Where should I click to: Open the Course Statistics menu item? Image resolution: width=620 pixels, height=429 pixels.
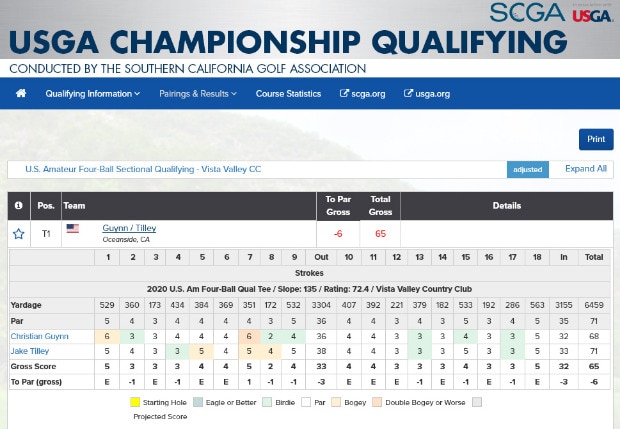click(288, 94)
